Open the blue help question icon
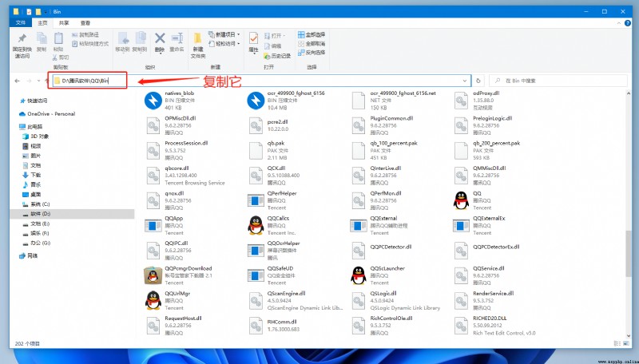Viewport: 639px width, 364px height. 628,23
